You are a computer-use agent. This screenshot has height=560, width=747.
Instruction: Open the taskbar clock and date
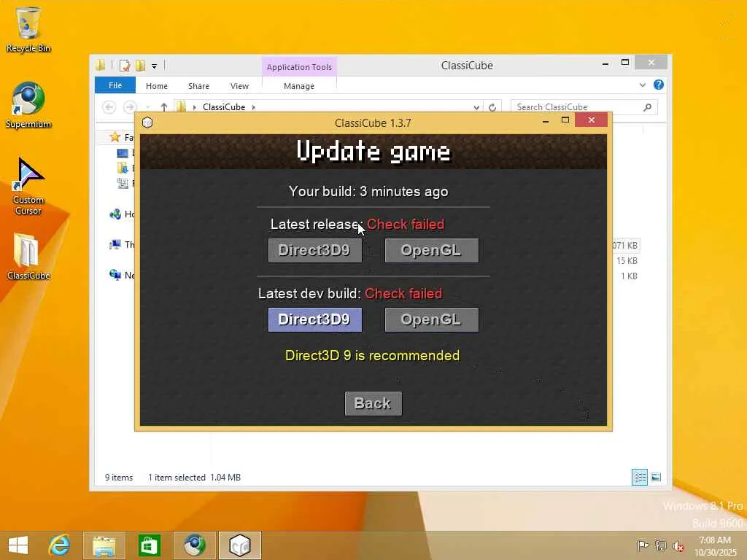coord(715,546)
